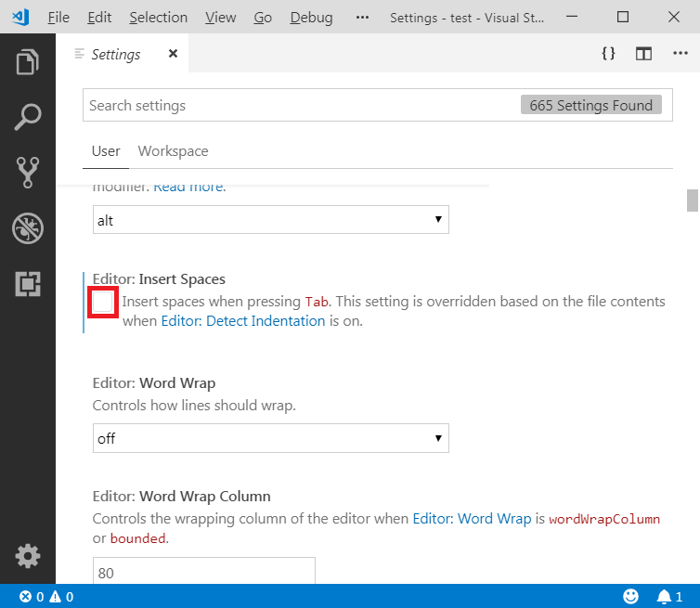Open the File menu
The image size is (700, 608).
(x=58, y=18)
